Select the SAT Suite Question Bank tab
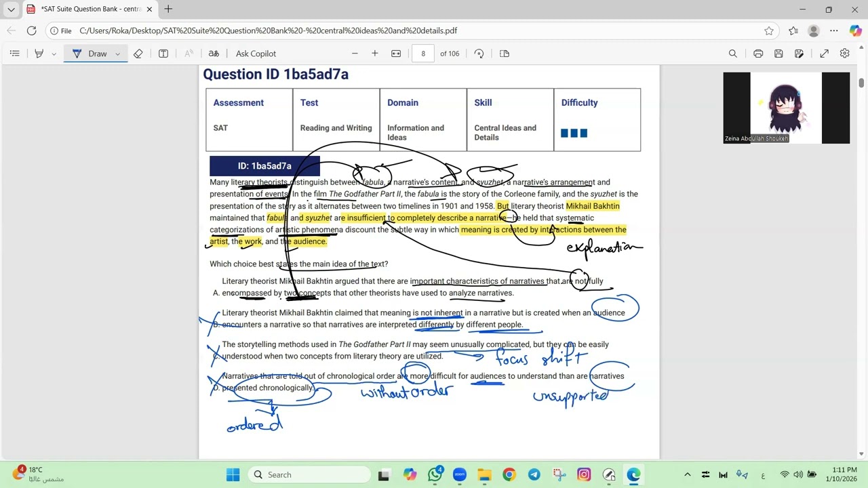The width and height of the screenshot is (868, 488). pos(90,9)
